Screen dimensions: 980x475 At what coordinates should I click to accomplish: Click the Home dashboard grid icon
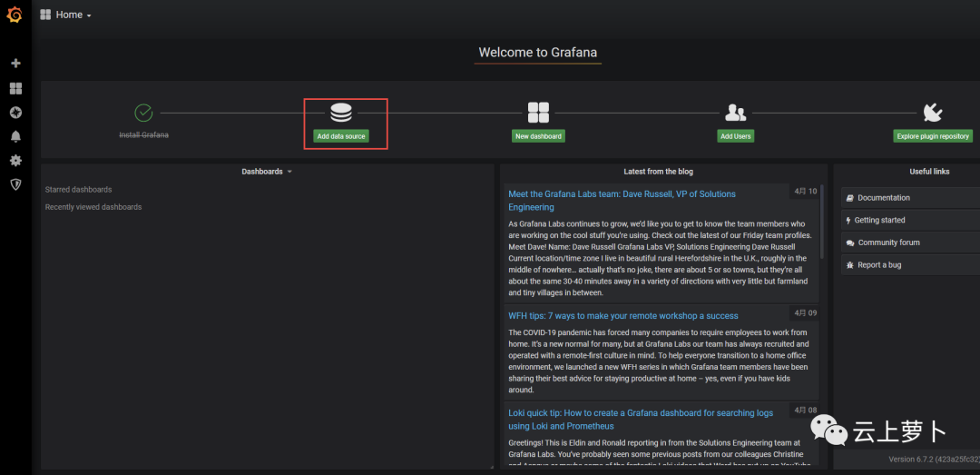point(45,15)
